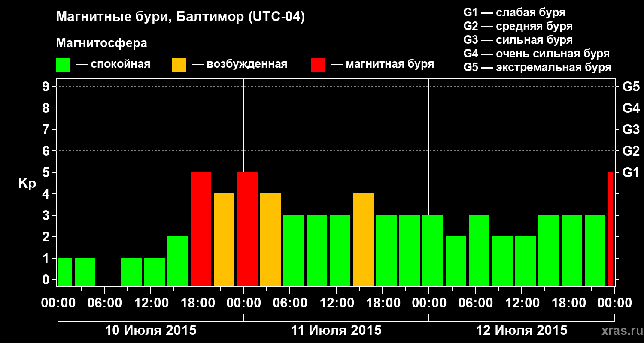
Task: Click the 'Магнитосфера' heading
Action: pyautogui.click(x=101, y=43)
